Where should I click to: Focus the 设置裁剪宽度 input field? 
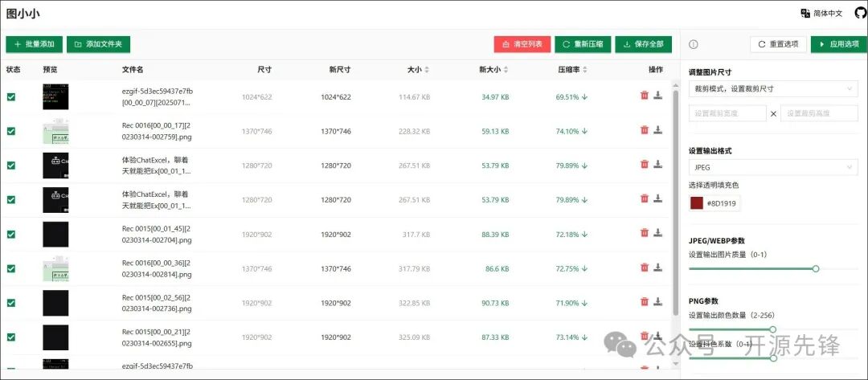pyautogui.click(x=727, y=113)
